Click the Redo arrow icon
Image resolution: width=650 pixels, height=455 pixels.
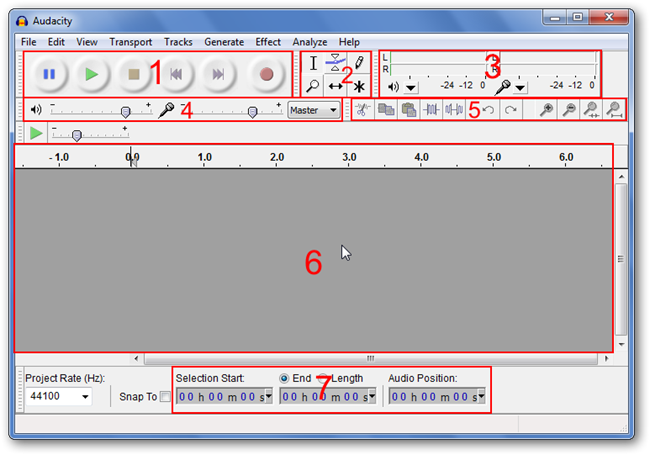[x=511, y=110]
